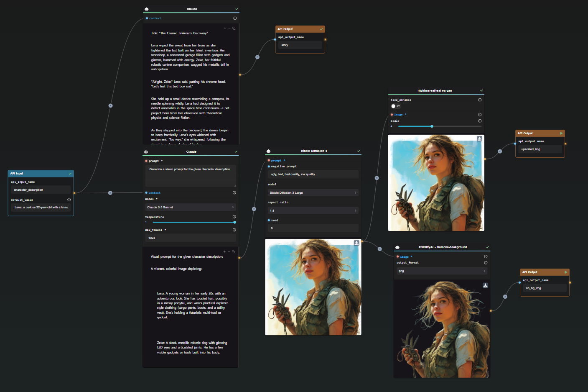Decrease text size in the story output
588x392 pixels.
229,28
